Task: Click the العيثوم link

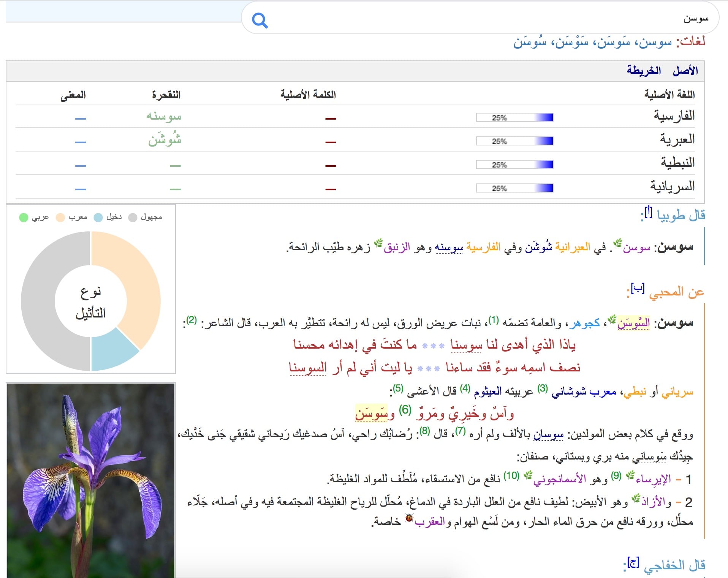Action: 488,392
